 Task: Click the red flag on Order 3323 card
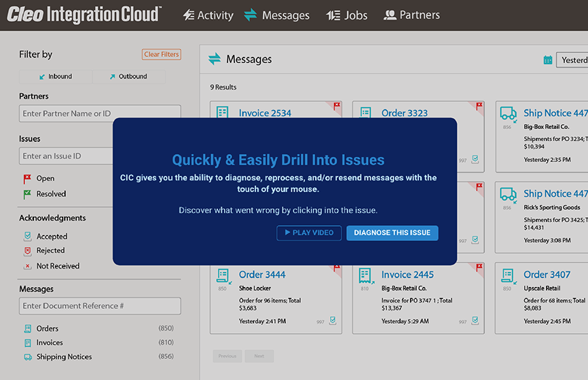[479, 105]
